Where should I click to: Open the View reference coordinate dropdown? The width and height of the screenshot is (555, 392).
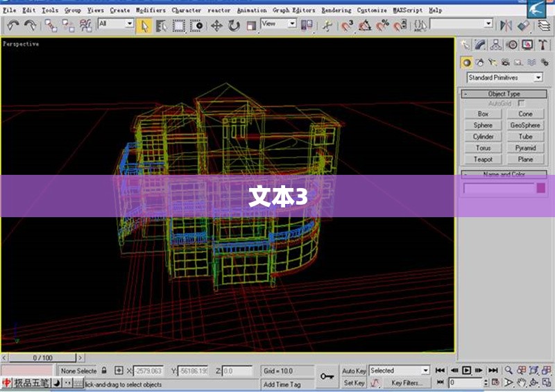277,24
